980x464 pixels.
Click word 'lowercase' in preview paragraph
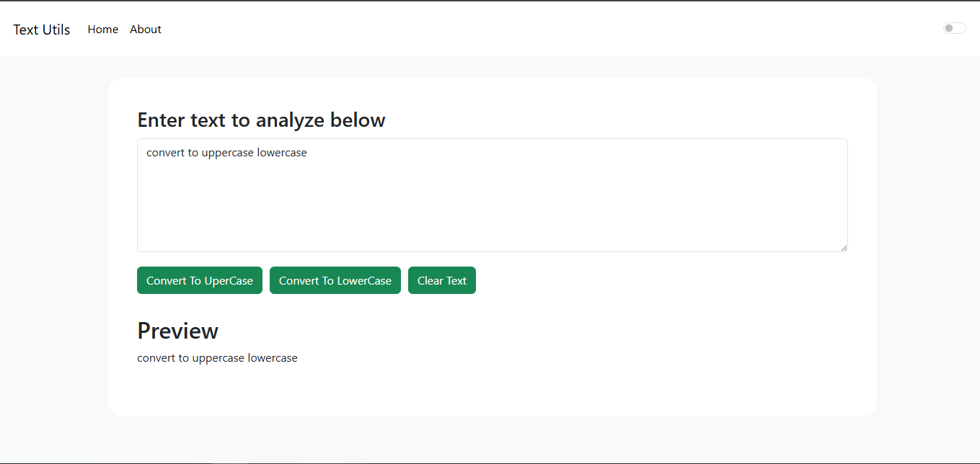(273, 358)
